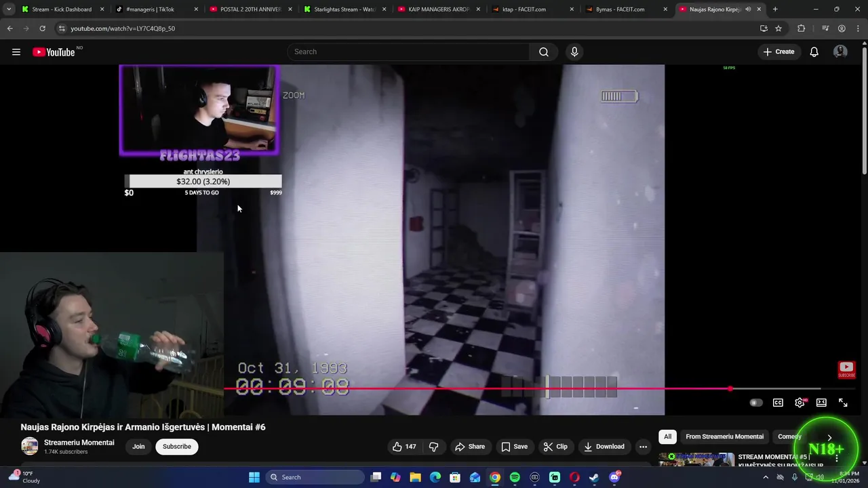Open the YouTube guide hamburger menu

pos(16,52)
